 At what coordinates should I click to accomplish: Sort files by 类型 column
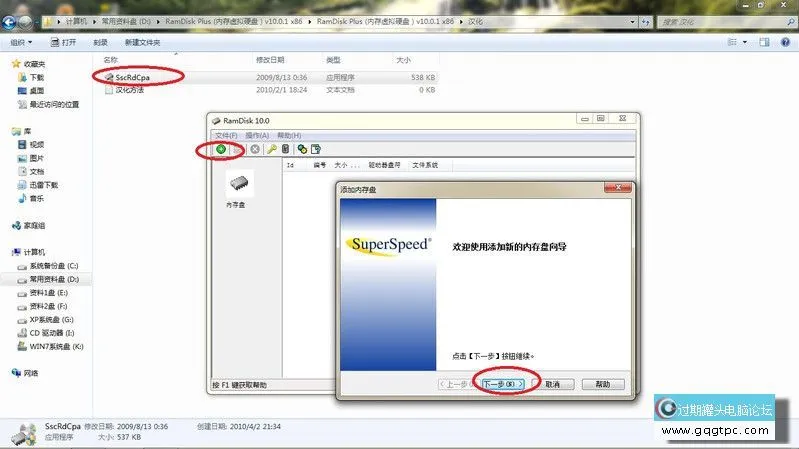[x=333, y=60]
